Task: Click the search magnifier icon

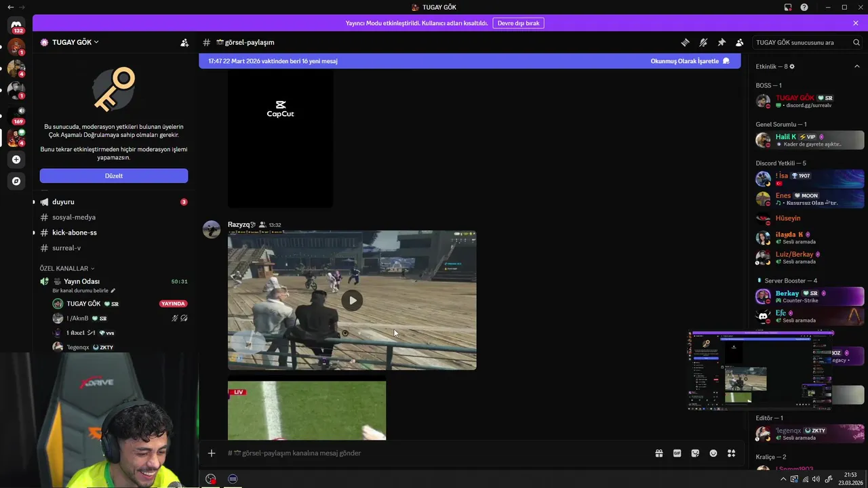Action: point(856,42)
